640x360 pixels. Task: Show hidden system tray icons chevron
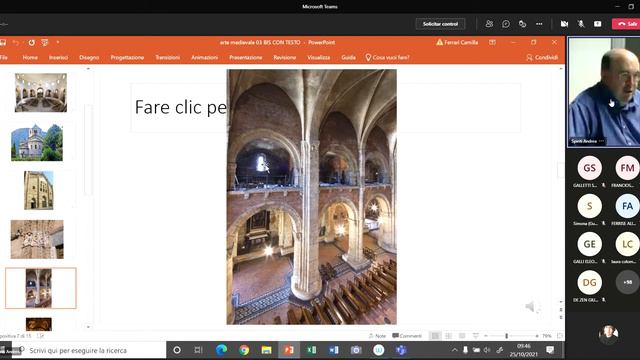454,350
